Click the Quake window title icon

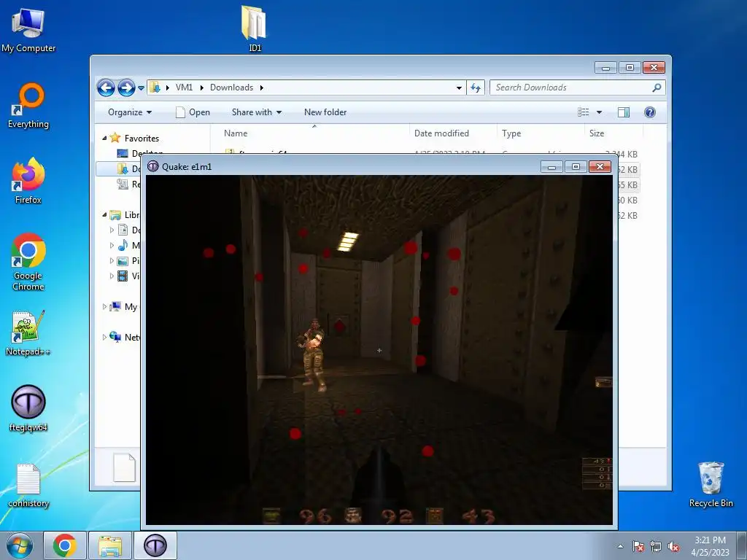pyautogui.click(x=153, y=167)
